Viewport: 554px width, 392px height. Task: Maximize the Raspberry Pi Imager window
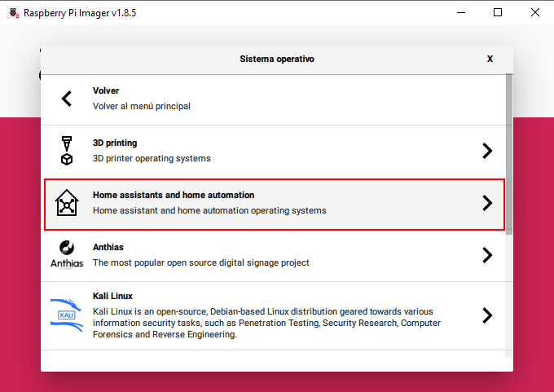[x=498, y=13]
